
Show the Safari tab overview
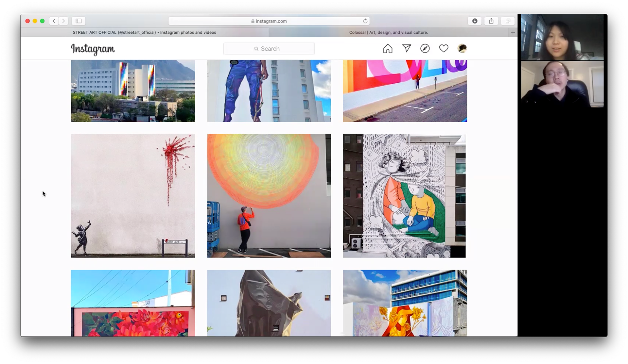pyautogui.click(x=508, y=21)
